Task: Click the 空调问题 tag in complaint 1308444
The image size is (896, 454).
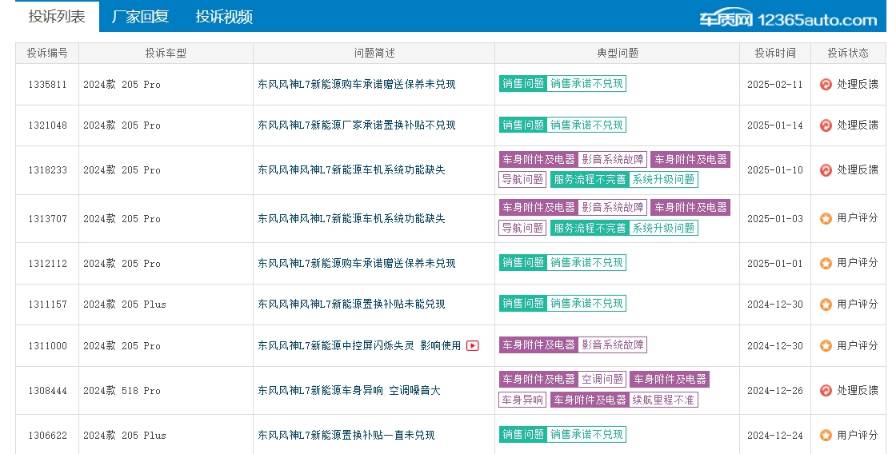Action: click(602, 380)
